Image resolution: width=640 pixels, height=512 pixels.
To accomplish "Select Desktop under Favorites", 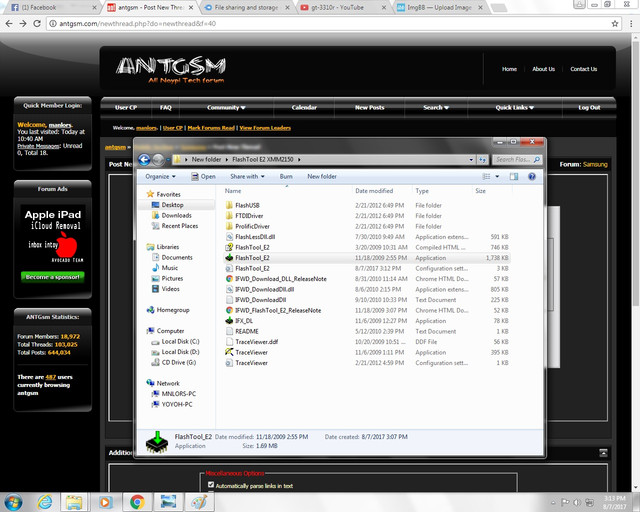I will [172, 205].
